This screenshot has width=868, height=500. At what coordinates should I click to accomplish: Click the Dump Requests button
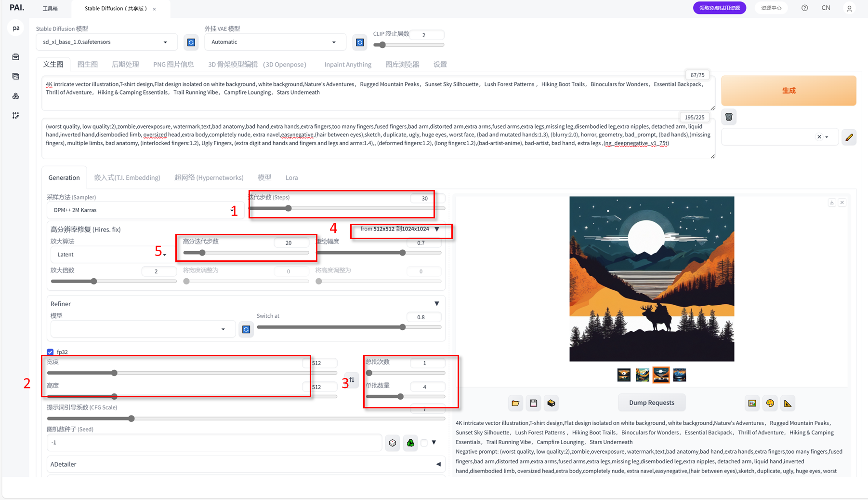(651, 403)
